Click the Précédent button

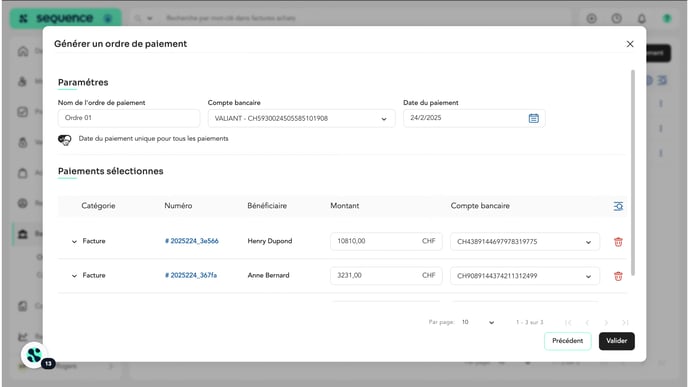pos(567,341)
